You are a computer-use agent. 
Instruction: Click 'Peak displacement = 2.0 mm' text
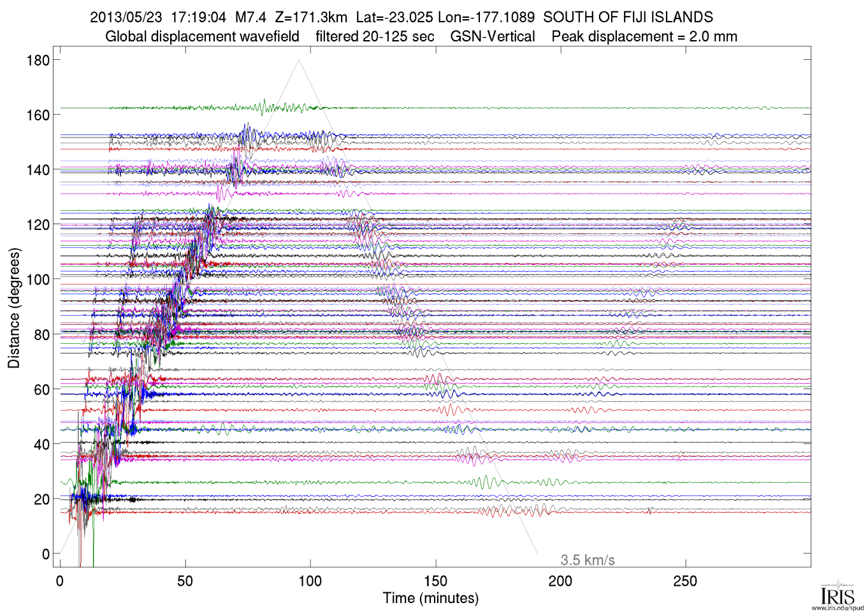644,37
